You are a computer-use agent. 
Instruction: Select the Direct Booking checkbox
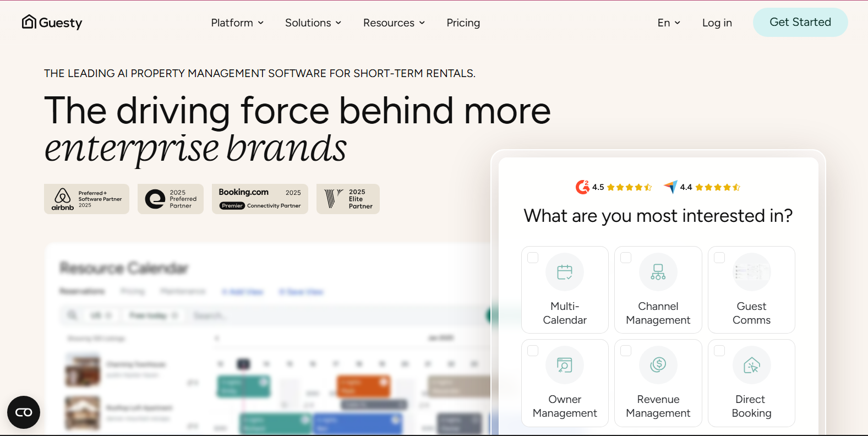pyautogui.click(x=719, y=351)
